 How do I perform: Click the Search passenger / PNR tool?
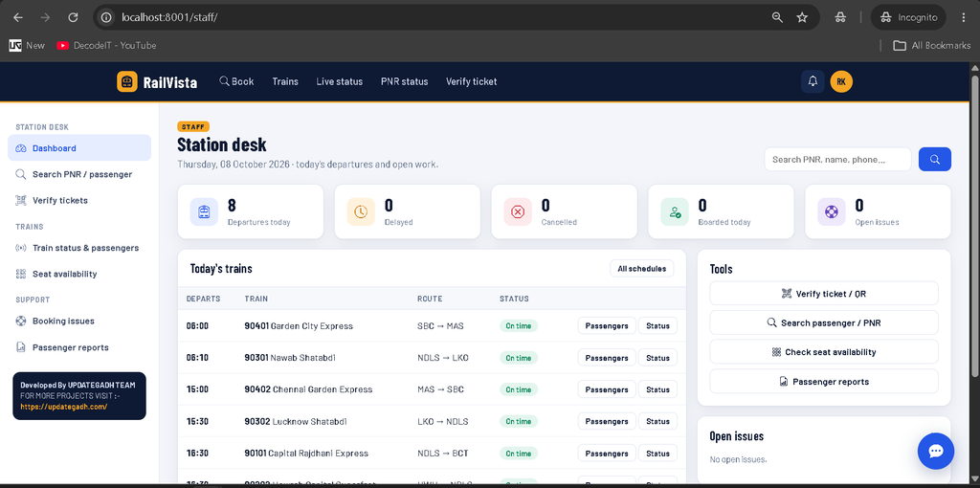pos(824,322)
